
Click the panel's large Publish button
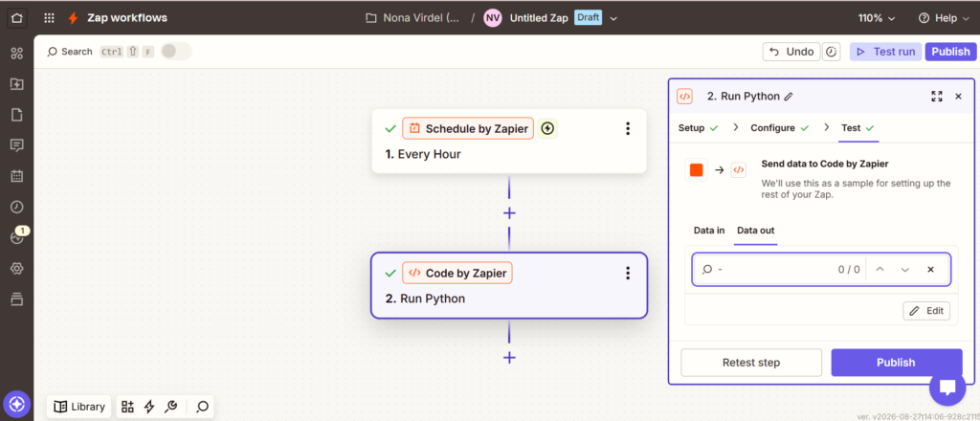point(896,363)
